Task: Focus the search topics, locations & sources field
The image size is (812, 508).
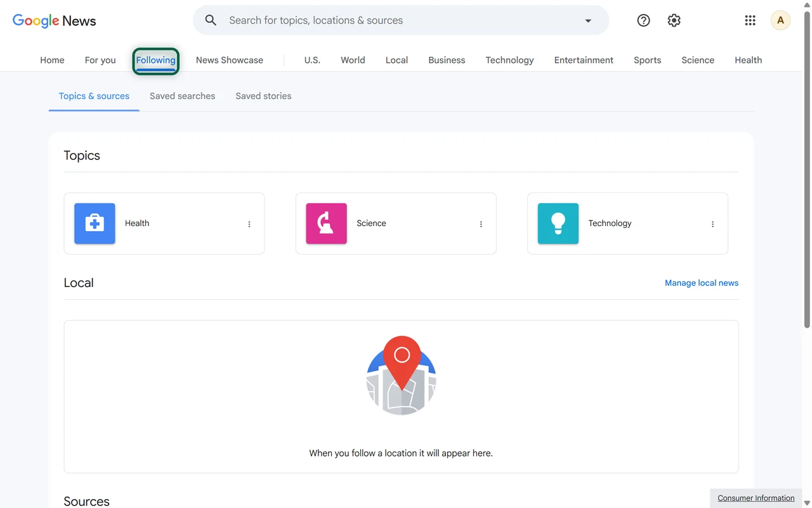Action: click(x=401, y=20)
